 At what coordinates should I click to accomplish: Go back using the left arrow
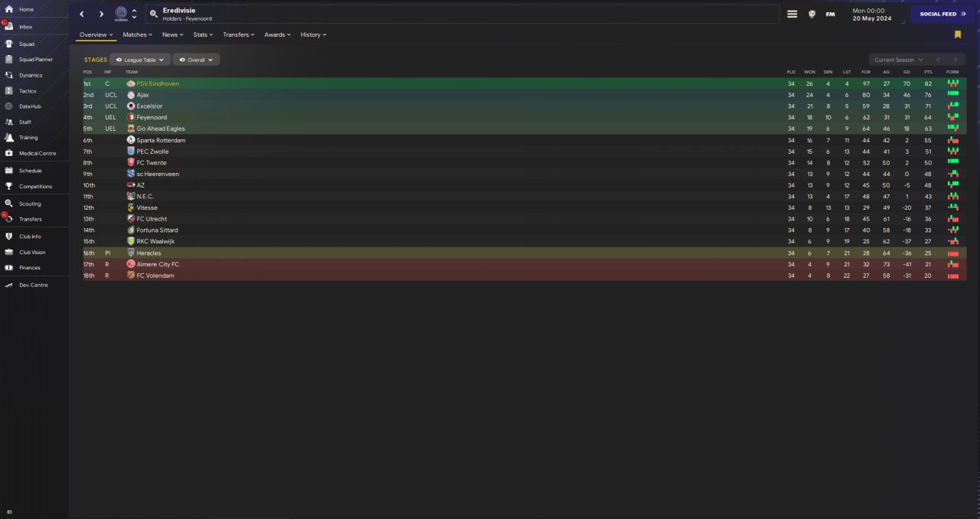click(82, 14)
